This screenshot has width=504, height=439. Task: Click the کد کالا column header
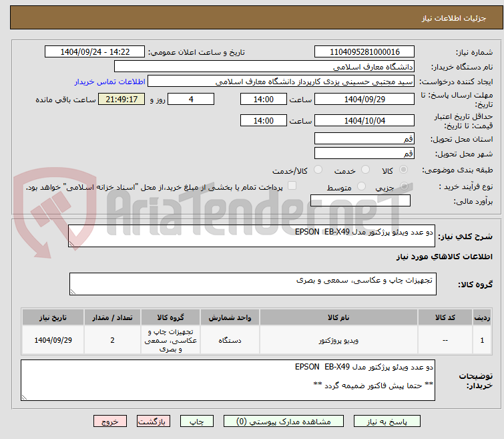445,317
